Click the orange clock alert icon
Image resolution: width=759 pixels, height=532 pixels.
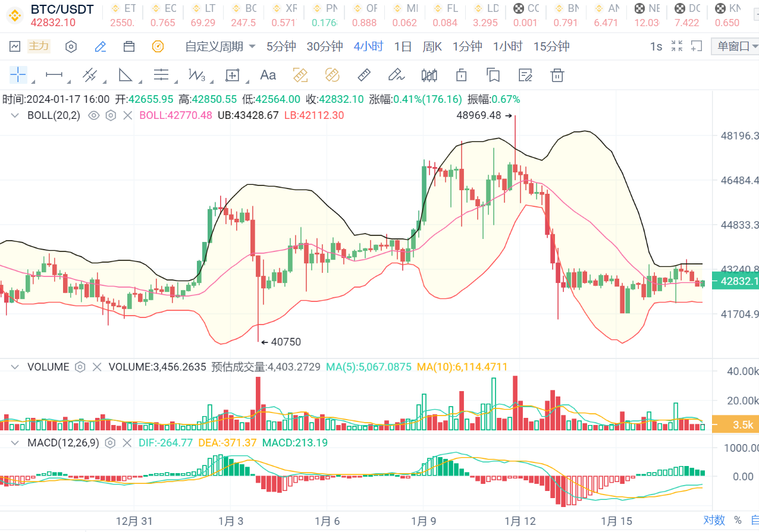point(158,46)
